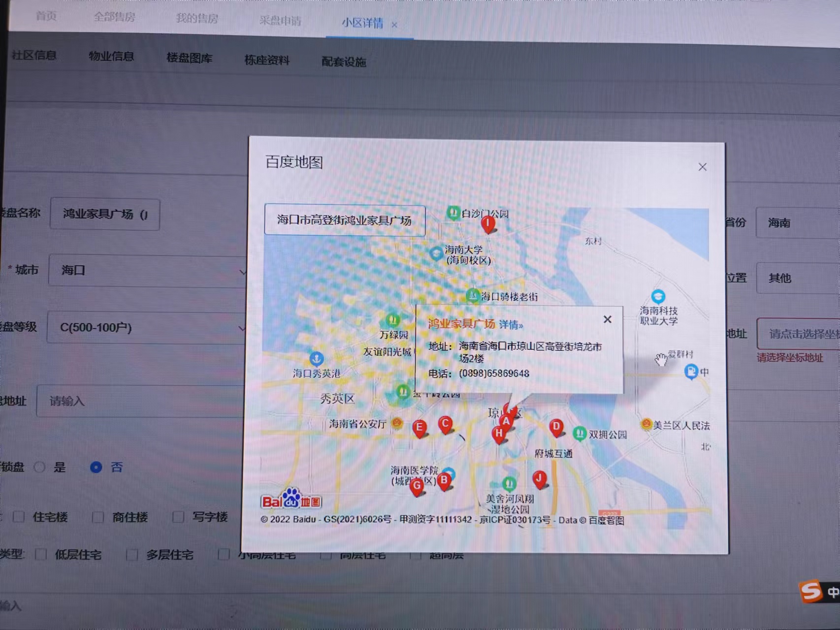The image size is (840, 630).
Task: Open the C(500-100户) level dropdown
Action: point(148,328)
